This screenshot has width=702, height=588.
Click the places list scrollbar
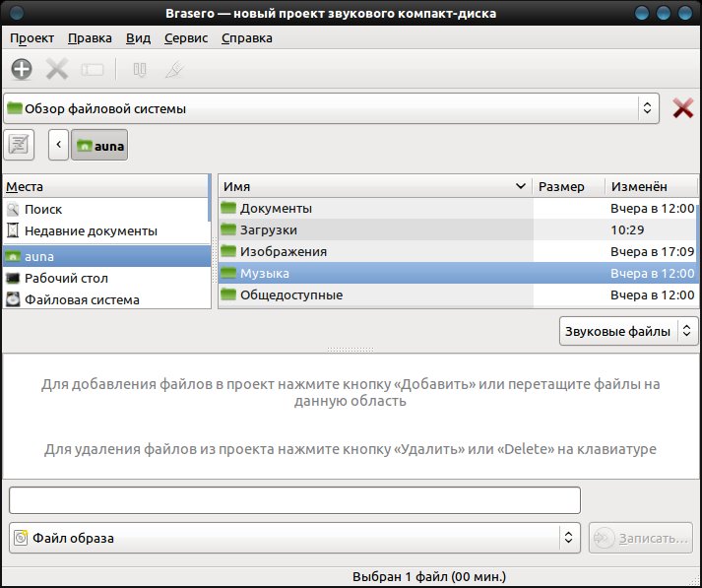209,198
